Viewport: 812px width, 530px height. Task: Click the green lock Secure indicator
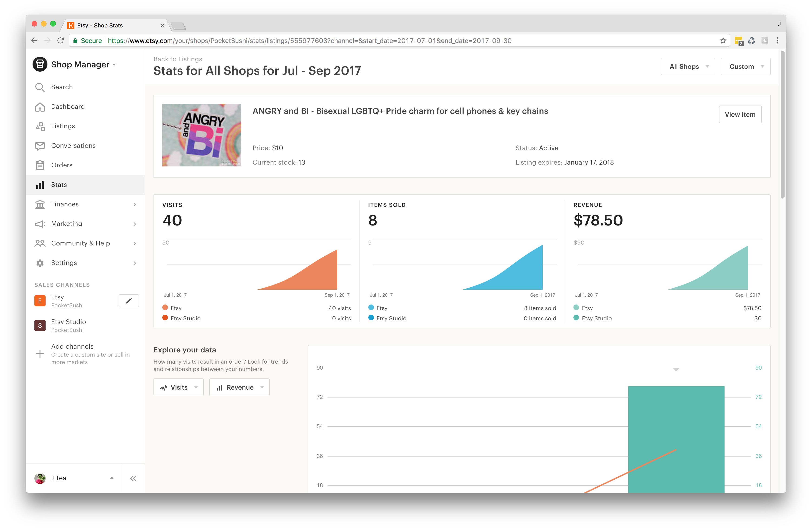87,41
